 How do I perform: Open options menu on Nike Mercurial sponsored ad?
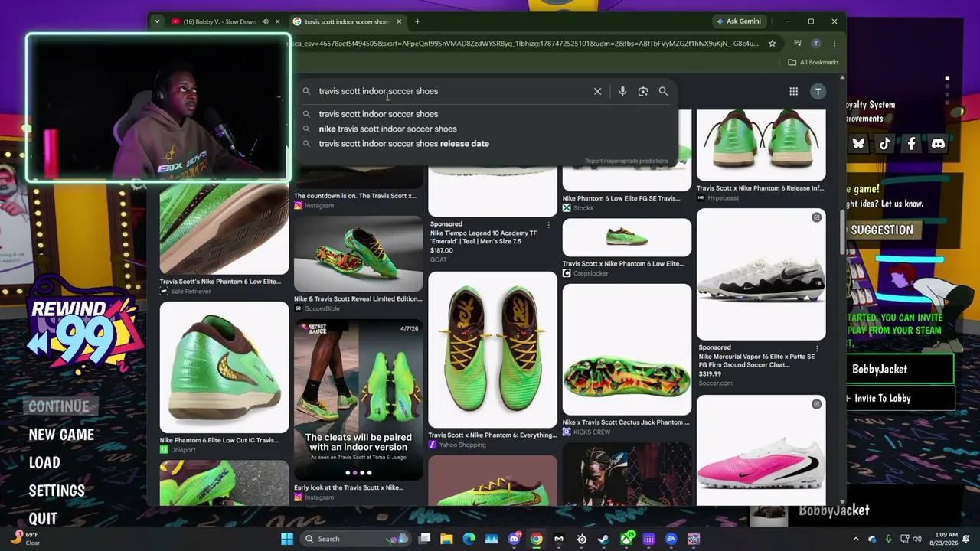click(817, 347)
